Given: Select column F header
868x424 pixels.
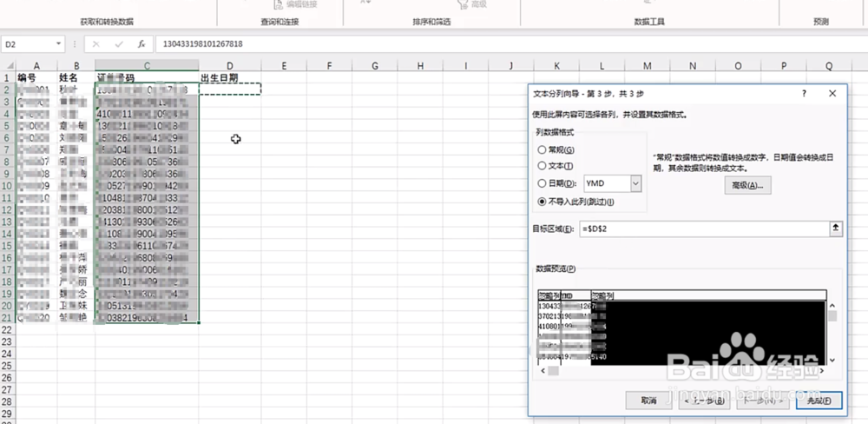Looking at the screenshot, I should (x=329, y=66).
